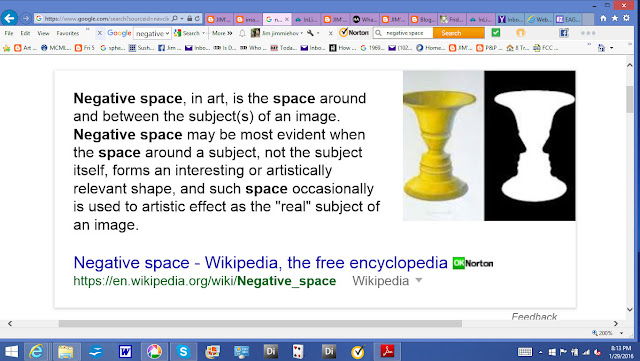Image resolution: width=640 pixels, height=361 pixels.
Task: Open the IE Home icon
Action: 603,18
